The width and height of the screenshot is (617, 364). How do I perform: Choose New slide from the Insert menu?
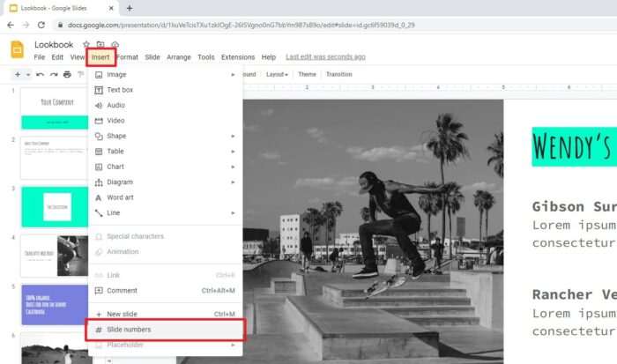[165, 314]
